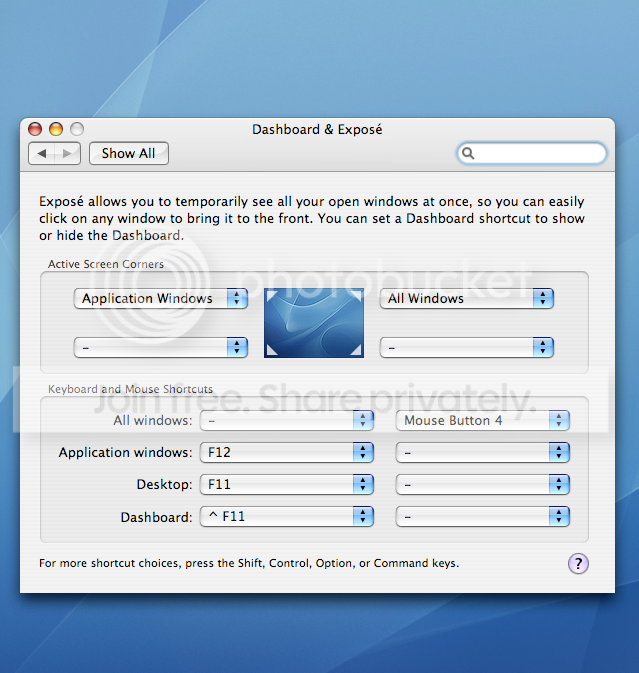This screenshot has height=673, width=639.
Task: Open the bottom-right screen corner popup
Action: pyautogui.click(x=467, y=347)
